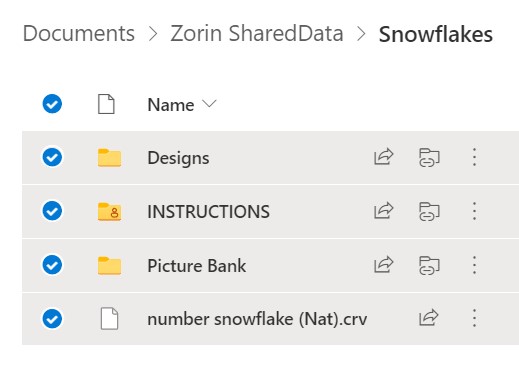Open more options menu for INSTRUCTIONS
Viewport: 519px width, 376px height.
474,211
